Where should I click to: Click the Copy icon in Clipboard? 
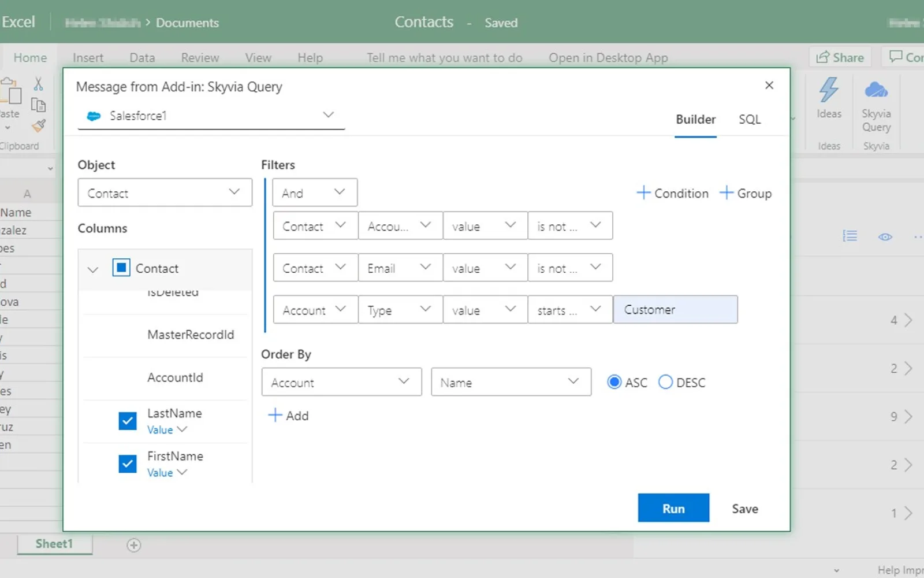(38, 105)
